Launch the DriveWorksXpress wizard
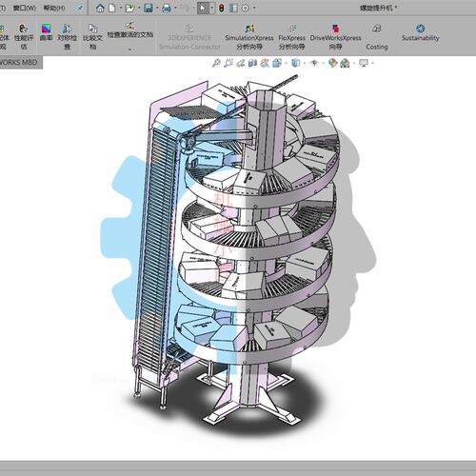The height and width of the screenshot is (476, 476). (x=335, y=37)
